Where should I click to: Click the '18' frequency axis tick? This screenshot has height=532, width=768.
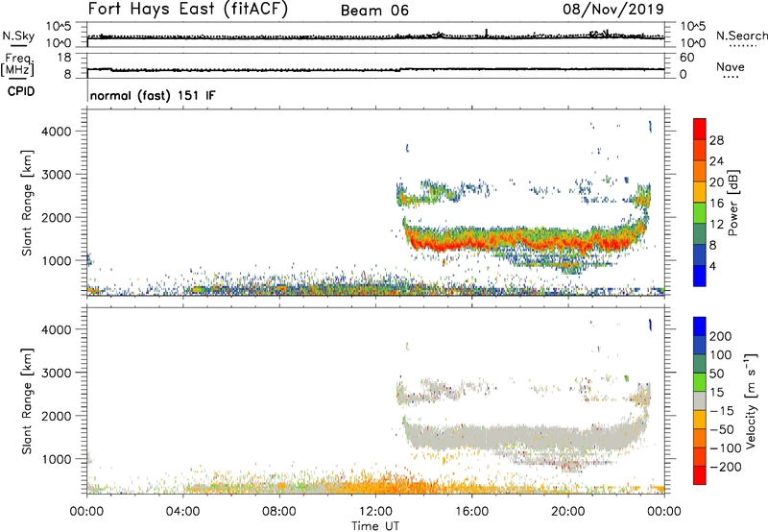[x=64, y=58]
